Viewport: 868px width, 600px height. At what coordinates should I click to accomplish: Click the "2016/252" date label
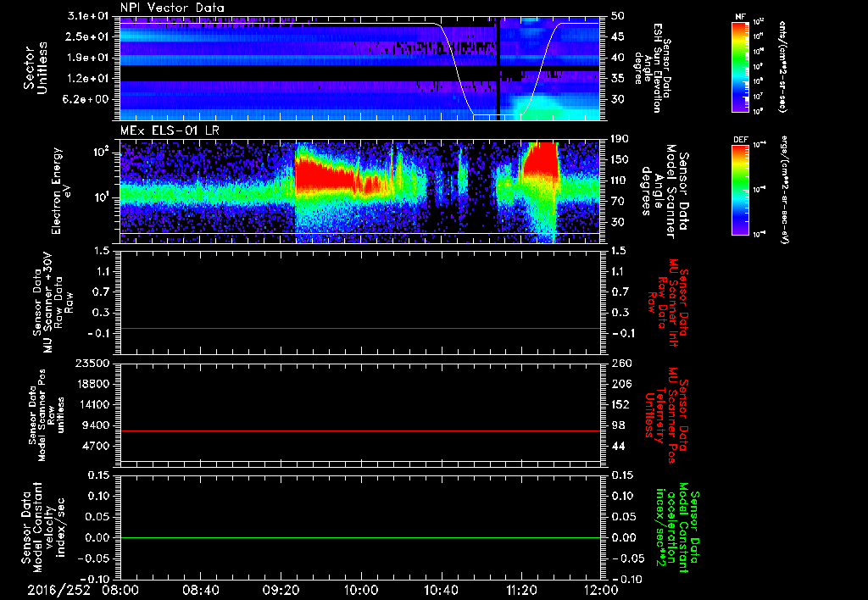59,590
